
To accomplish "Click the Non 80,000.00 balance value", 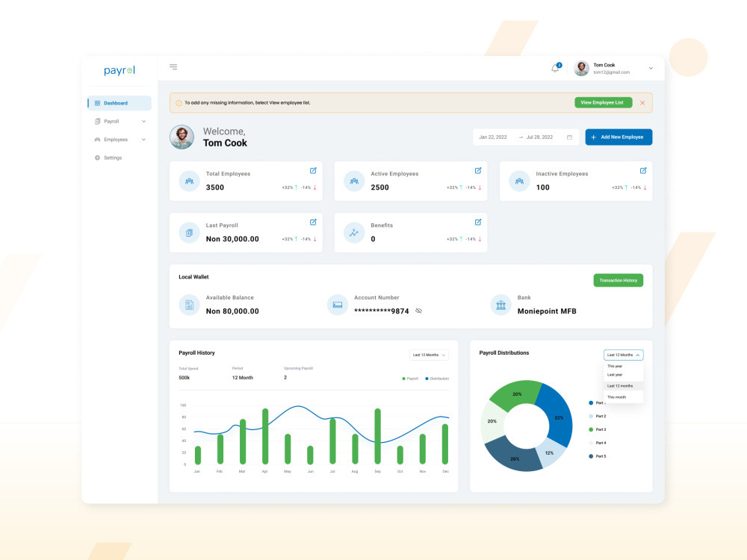I will point(232,311).
